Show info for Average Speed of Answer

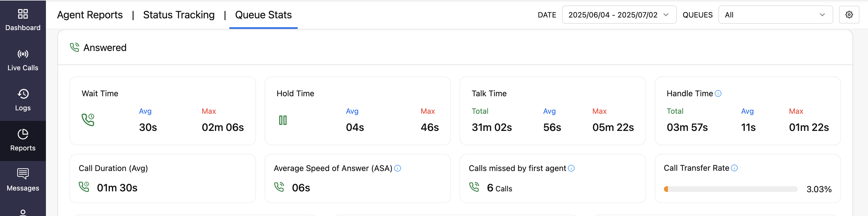tap(398, 168)
